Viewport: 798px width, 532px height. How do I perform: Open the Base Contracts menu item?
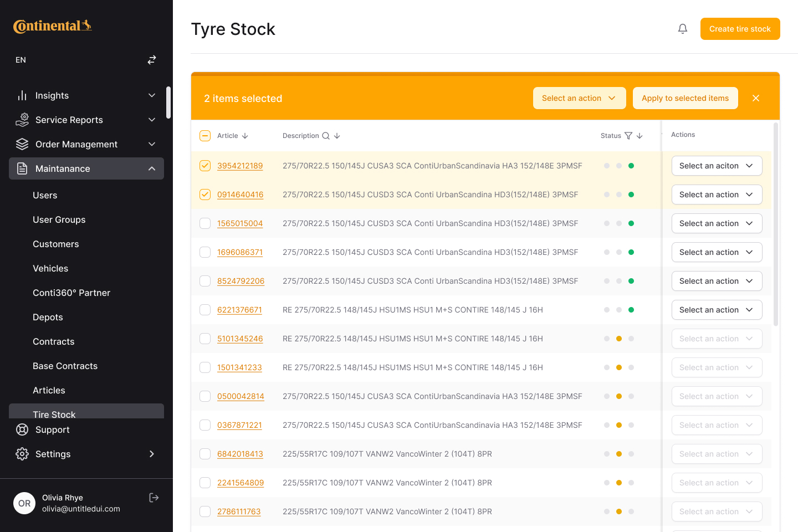65,366
